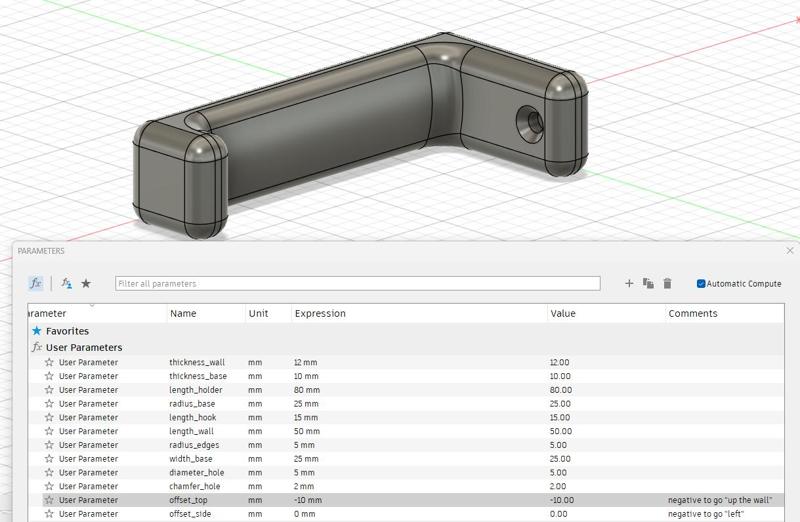Select the diameter_hole name cell

[196, 473]
